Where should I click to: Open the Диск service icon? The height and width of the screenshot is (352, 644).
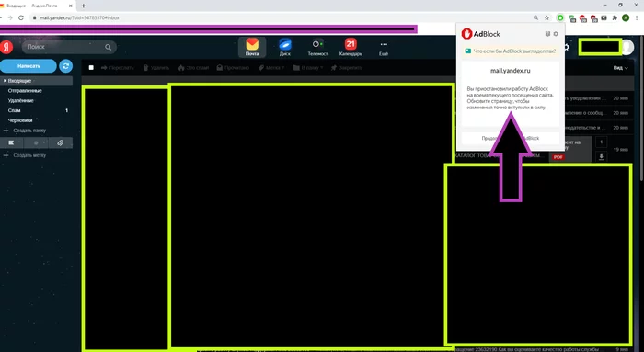[285, 47]
